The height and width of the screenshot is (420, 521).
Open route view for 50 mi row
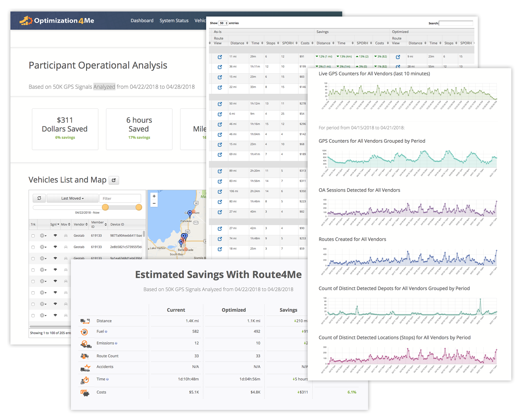tap(219, 104)
